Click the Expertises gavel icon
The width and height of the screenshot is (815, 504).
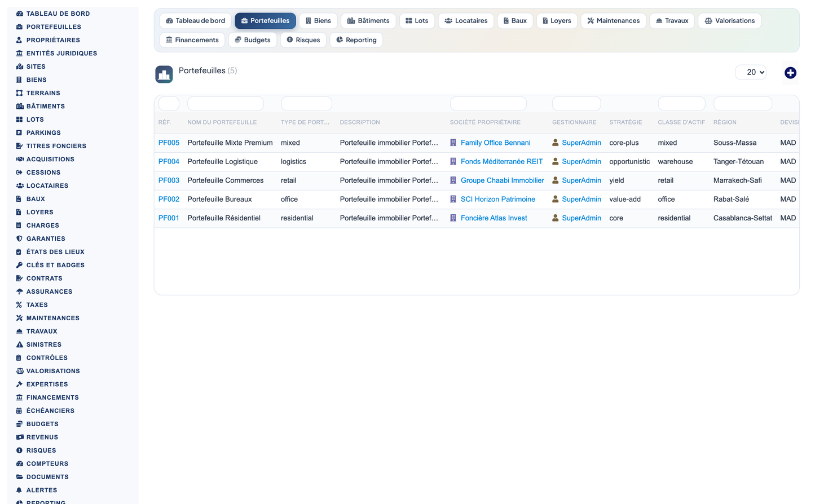[x=20, y=384]
